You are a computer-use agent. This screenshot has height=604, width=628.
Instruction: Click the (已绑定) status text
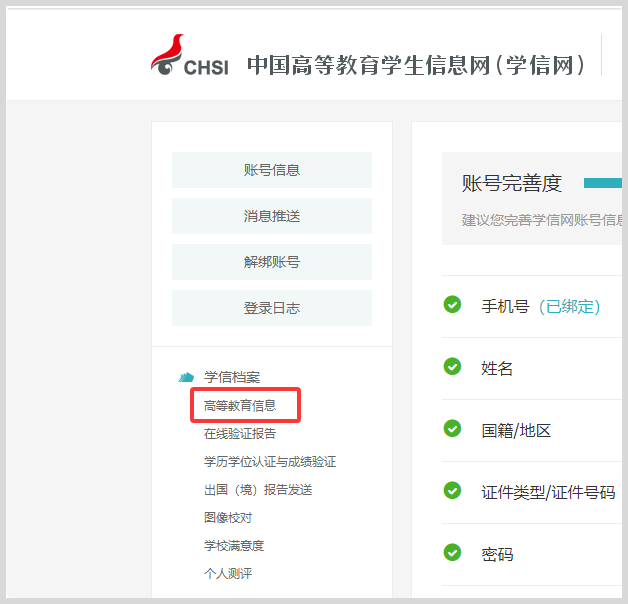pos(569,307)
